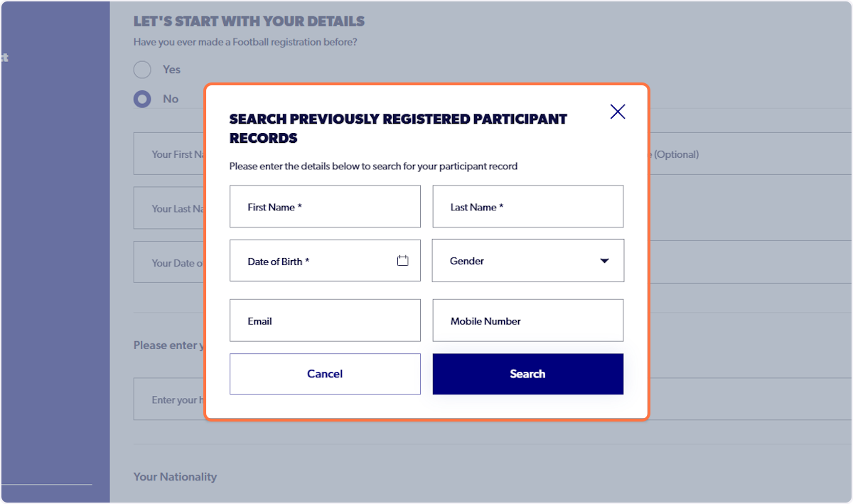
Task: Click the Search button to find participant records
Action: coord(528,374)
